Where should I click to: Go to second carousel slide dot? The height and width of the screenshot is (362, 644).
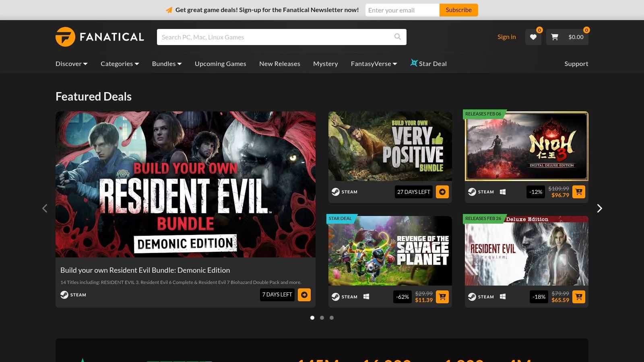coord(322,318)
